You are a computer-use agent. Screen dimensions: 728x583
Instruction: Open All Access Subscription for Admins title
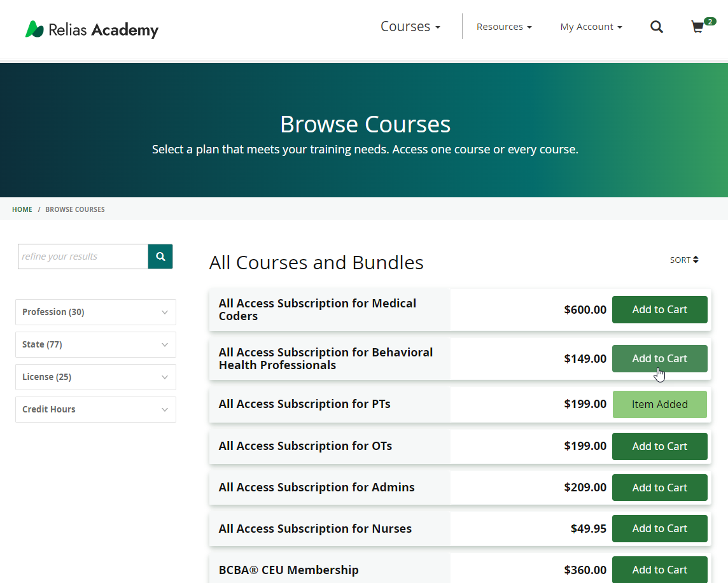(316, 488)
